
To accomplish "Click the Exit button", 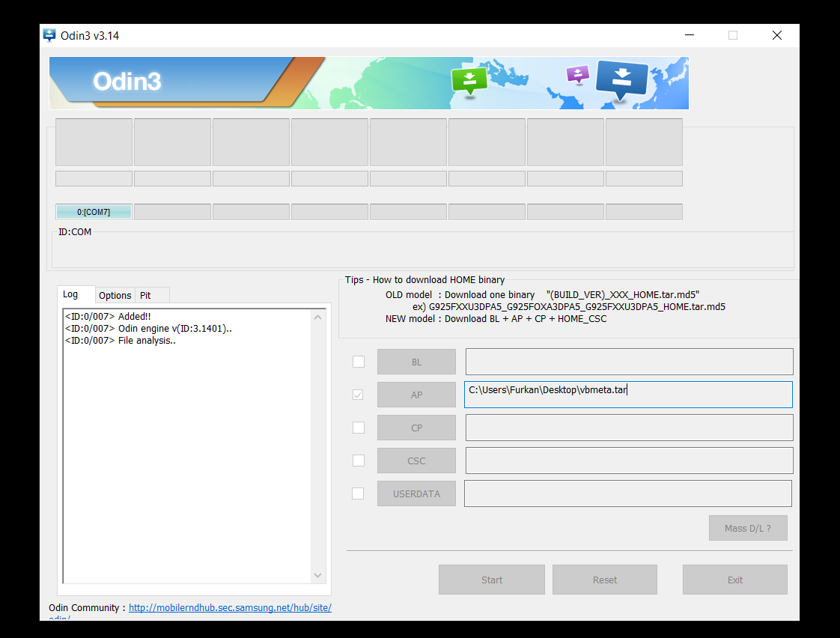I will 735,580.
